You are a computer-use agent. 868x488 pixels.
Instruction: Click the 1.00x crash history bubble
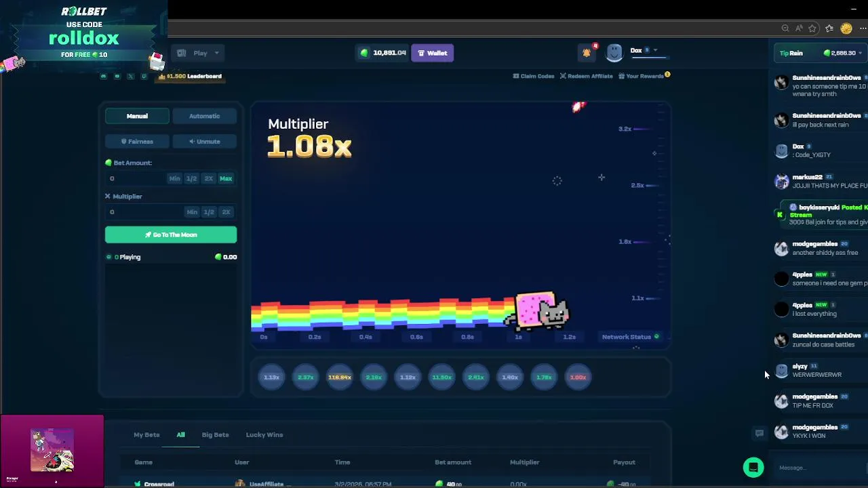pyautogui.click(x=578, y=378)
